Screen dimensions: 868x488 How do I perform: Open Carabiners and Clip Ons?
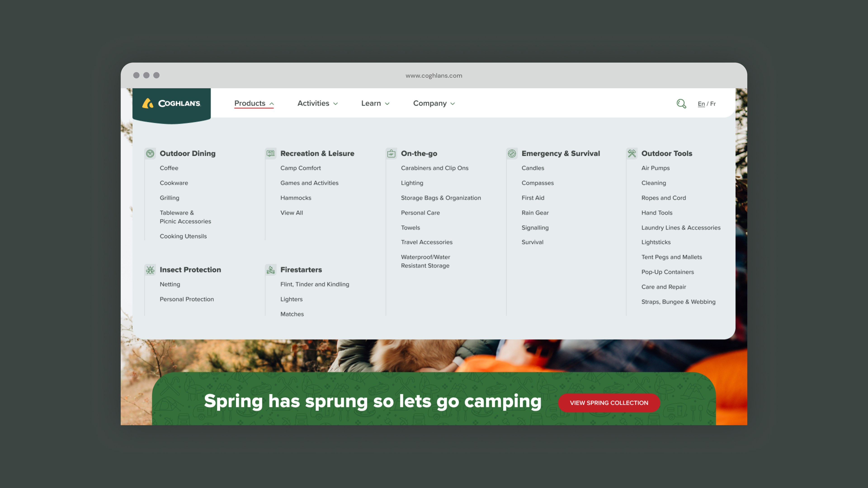[x=435, y=168]
